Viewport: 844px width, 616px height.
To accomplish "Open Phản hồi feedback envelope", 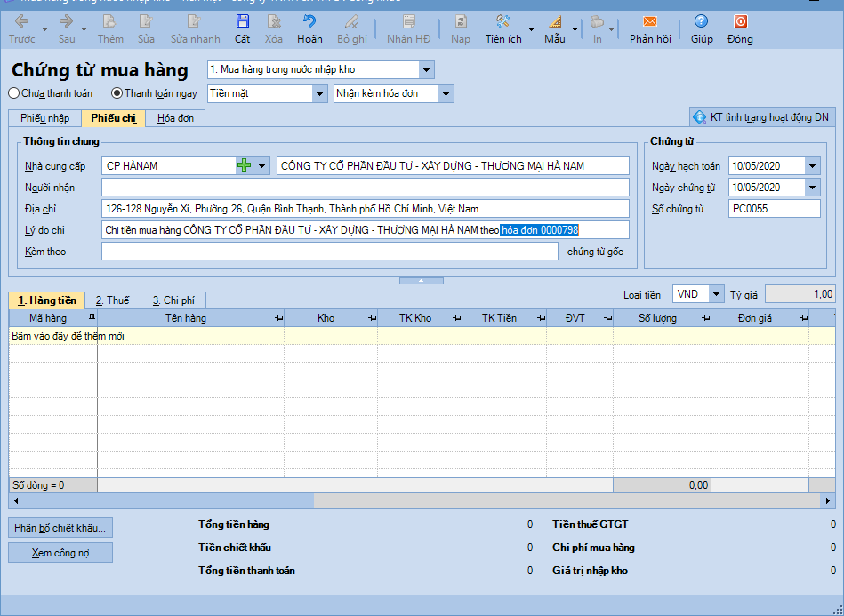I will coord(650,28).
